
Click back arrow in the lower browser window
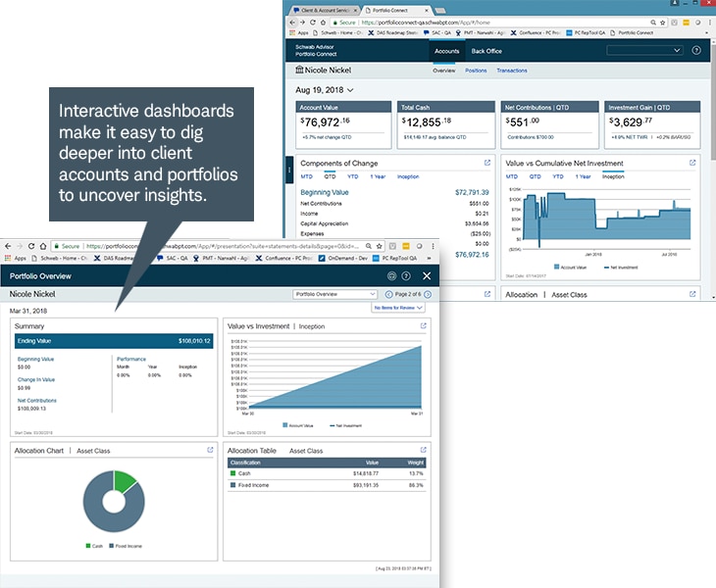(x=8, y=246)
